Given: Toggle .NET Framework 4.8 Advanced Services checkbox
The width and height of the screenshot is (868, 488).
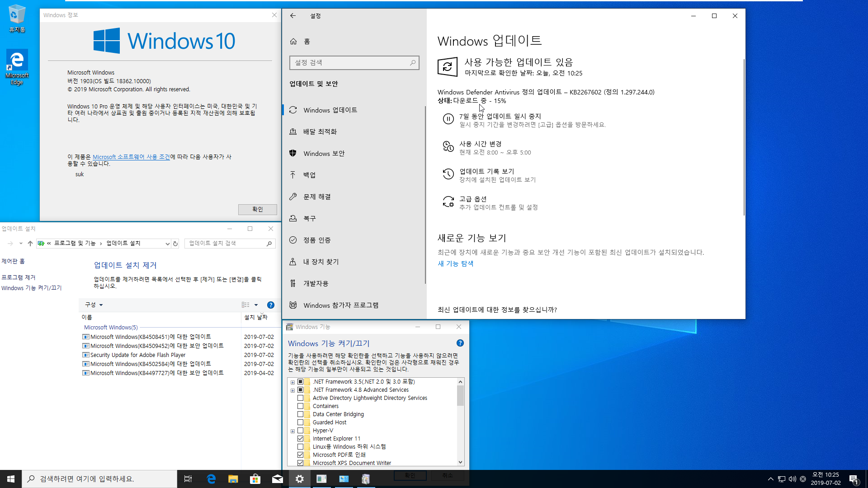Looking at the screenshot, I should pyautogui.click(x=300, y=390).
